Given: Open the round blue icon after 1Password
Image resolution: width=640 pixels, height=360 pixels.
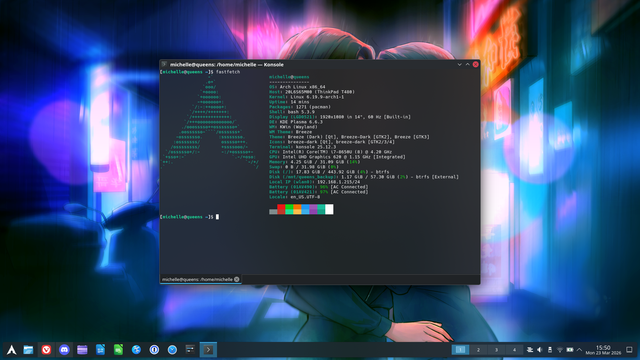Looking at the screenshot, I should click(x=172, y=350).
